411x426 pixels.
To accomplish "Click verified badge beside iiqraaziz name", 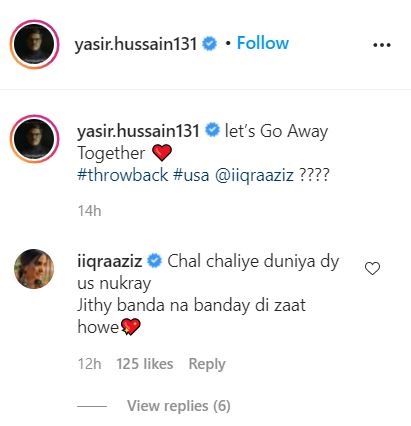I will 154,261.
